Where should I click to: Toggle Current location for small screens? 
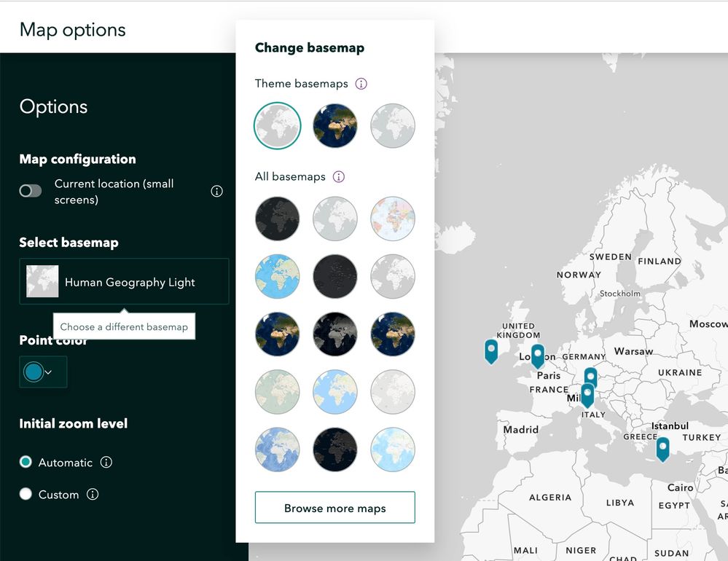[x=31, y=191]
